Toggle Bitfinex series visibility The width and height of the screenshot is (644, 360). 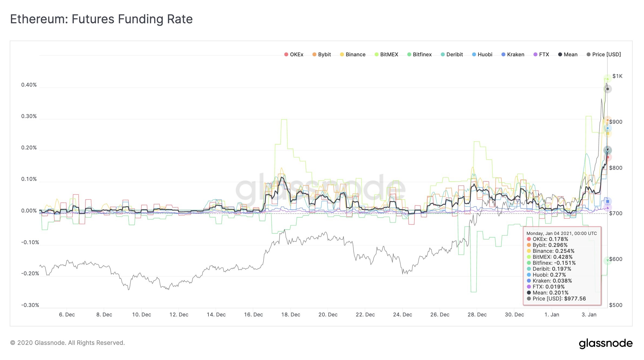[x=419, y=54]
